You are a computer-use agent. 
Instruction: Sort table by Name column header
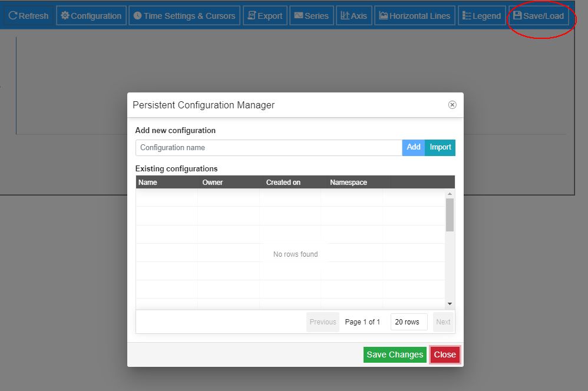pyautogui.click(x=148, y=183)
